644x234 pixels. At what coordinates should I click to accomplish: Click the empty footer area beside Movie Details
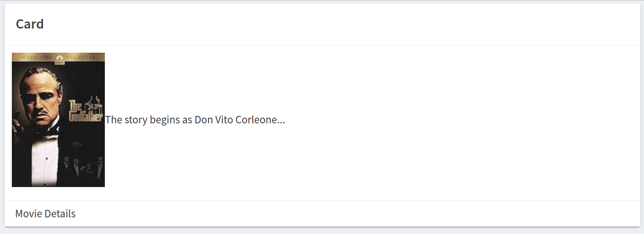click(358, 214)
